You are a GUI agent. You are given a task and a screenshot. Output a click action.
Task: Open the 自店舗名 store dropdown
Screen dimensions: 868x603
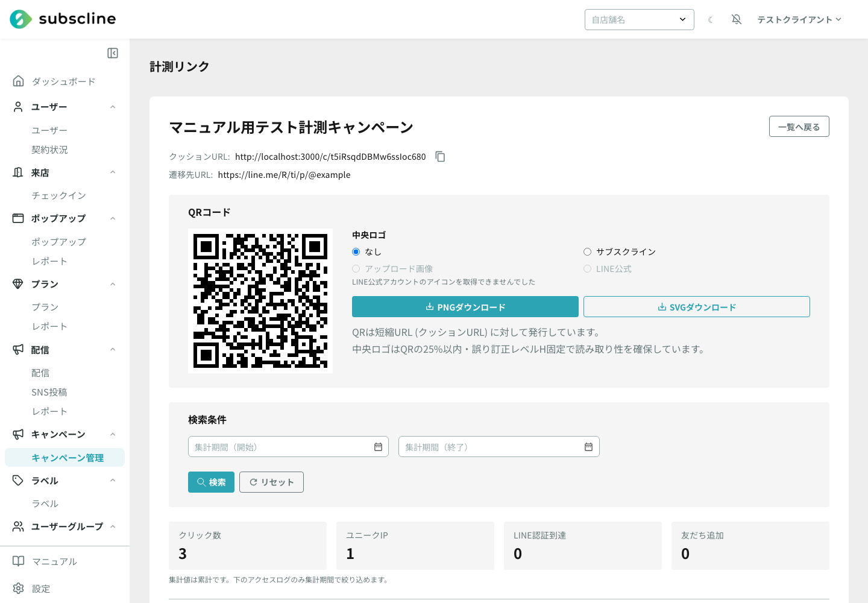tap(639, 19)
